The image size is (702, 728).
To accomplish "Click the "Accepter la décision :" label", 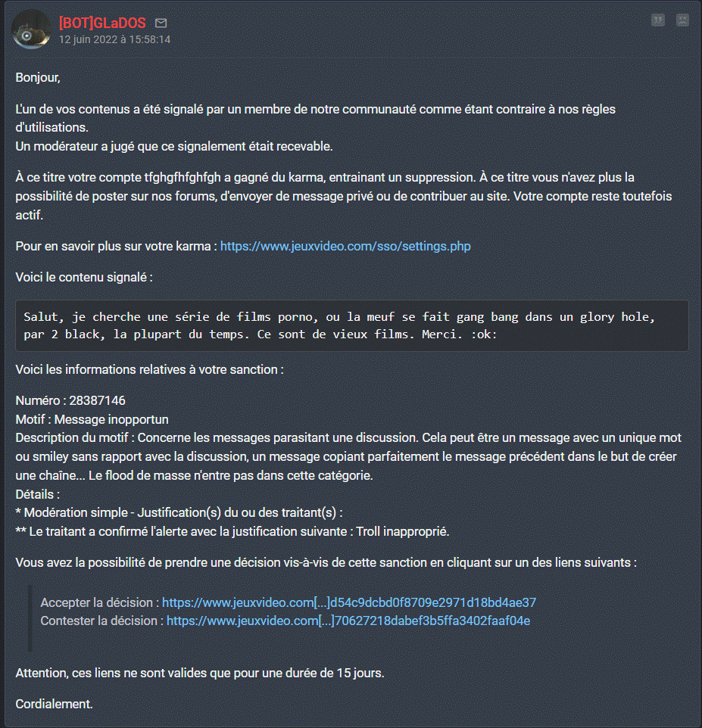I will [100, 602].
